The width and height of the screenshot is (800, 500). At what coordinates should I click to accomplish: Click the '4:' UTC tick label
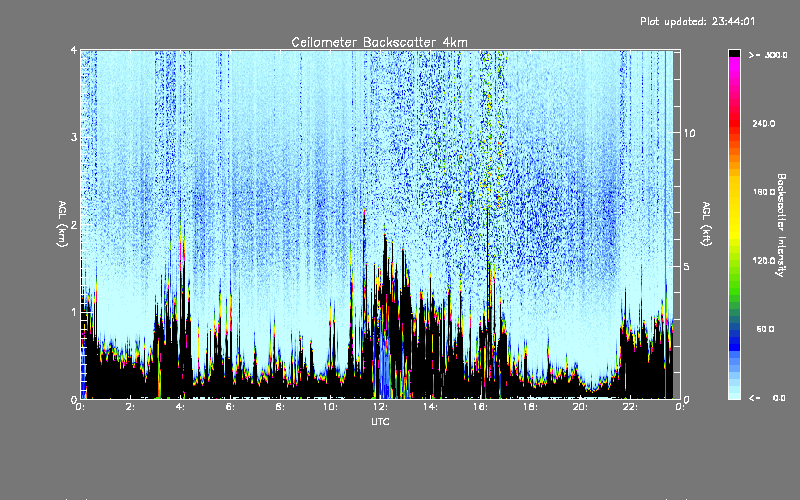180,407
